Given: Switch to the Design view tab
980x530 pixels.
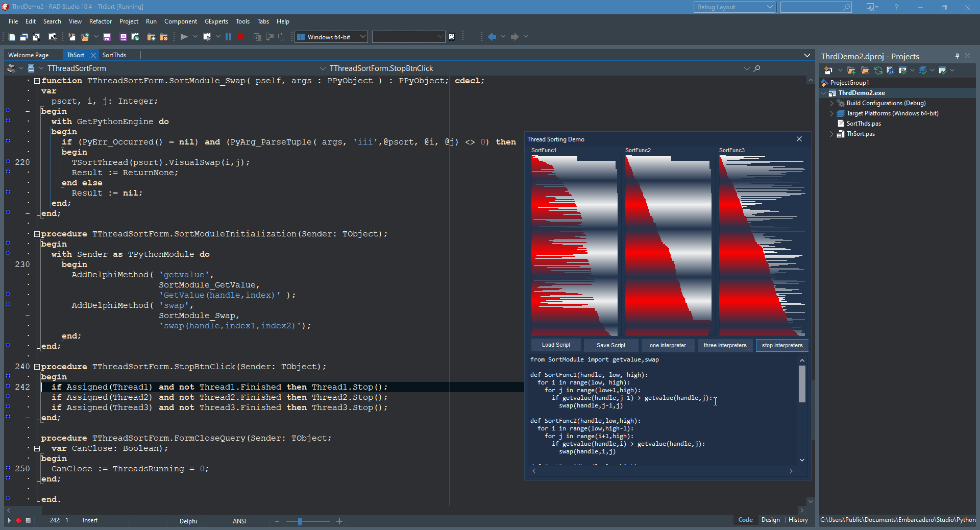Looking at the screenshot, I should tap(770, 520).
